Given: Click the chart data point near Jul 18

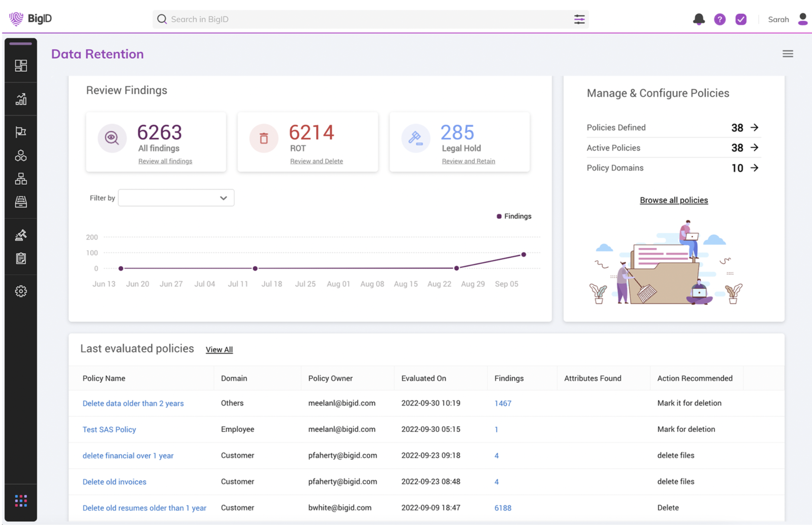Looking at the screenshot, I should (x=255, y=268).
